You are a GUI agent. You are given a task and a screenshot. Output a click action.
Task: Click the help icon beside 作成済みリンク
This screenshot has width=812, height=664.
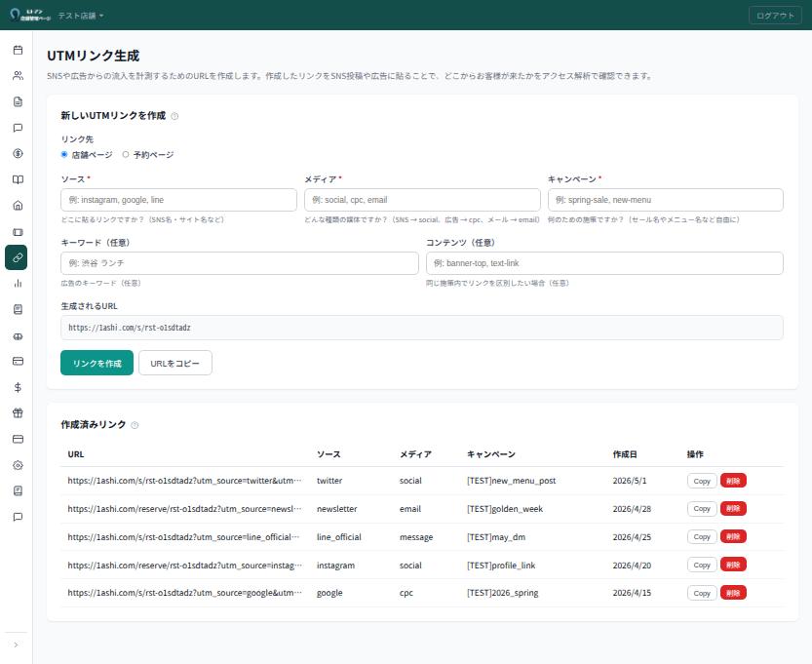pos(135,425)
